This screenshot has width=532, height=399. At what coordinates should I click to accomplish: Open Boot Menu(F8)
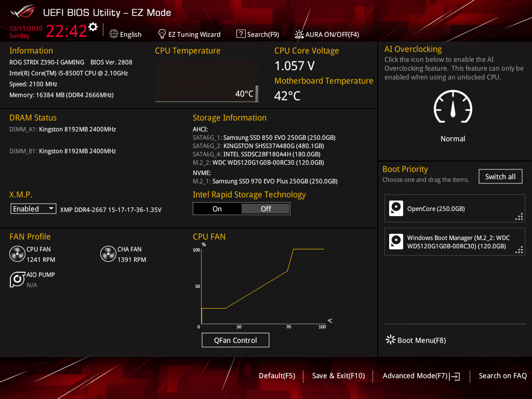(x=416, y=340)
